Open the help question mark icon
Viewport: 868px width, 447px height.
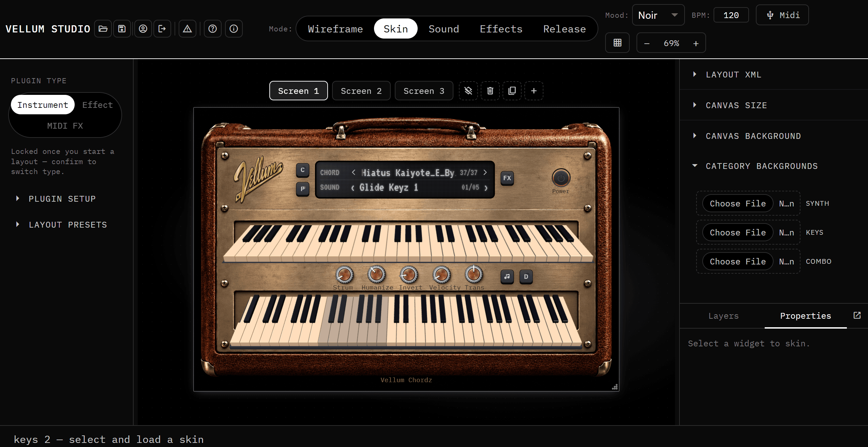click(x=213, y=29)
